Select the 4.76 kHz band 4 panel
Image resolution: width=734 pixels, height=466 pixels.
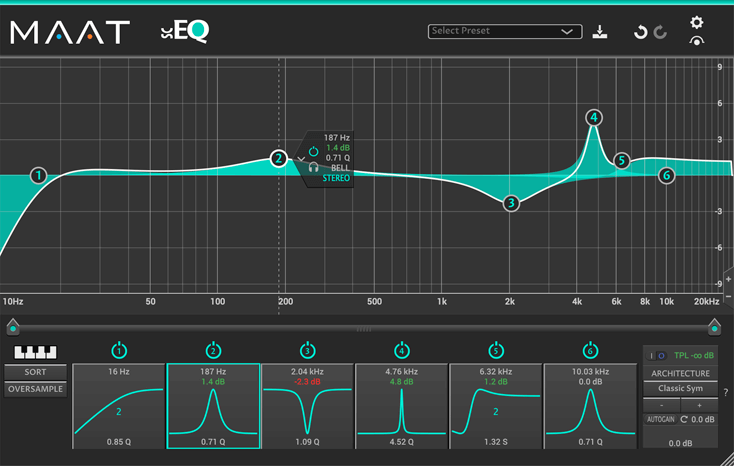click(x=402, y=406)
